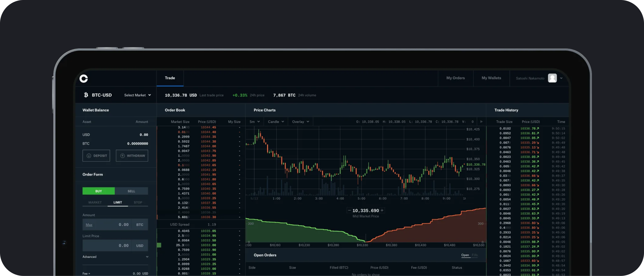The width and height of the screenshot is (644, 276).
Task: Select the MARKET order type tab
Action: click(95, 202)
